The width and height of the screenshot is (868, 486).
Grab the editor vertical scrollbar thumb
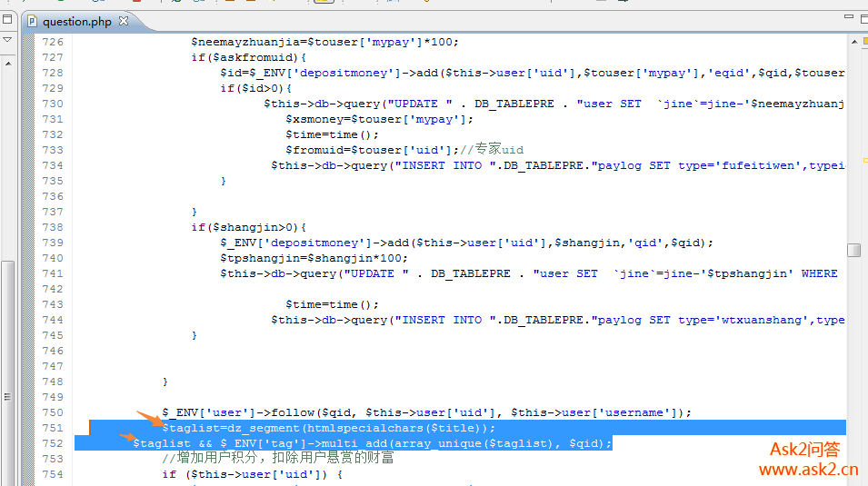[x=853, y=250]
